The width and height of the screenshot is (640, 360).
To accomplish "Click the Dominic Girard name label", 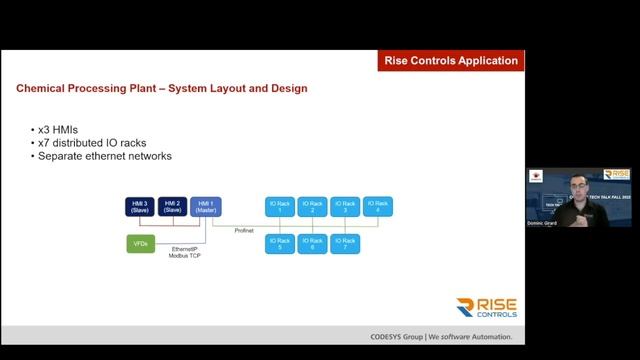I will [542, 223].
